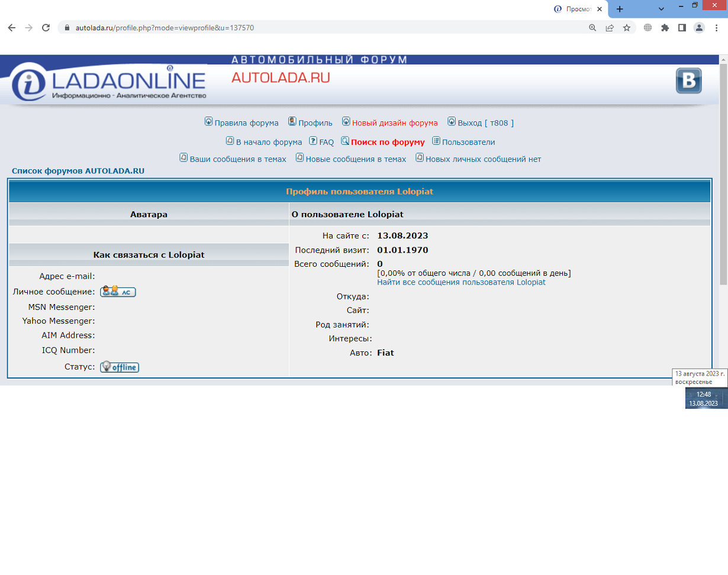Click Поиск по форуму link

[387, 142]
